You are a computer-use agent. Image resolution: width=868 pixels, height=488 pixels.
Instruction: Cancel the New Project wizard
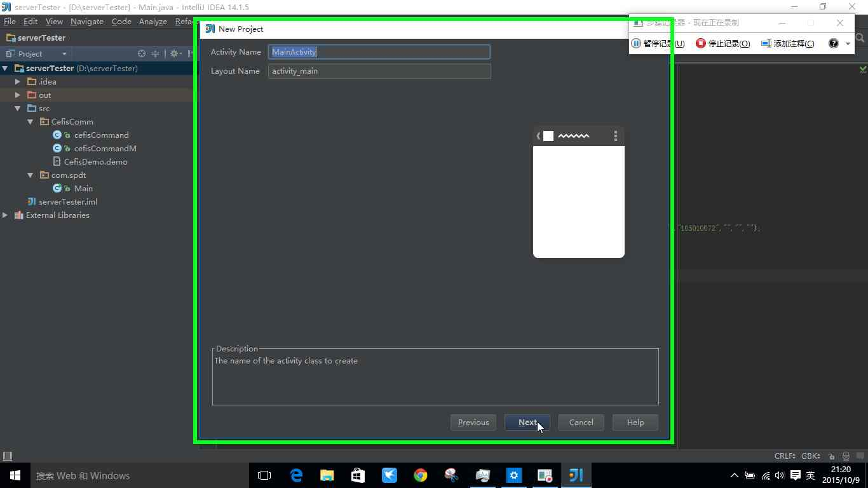tap(581, 423)
